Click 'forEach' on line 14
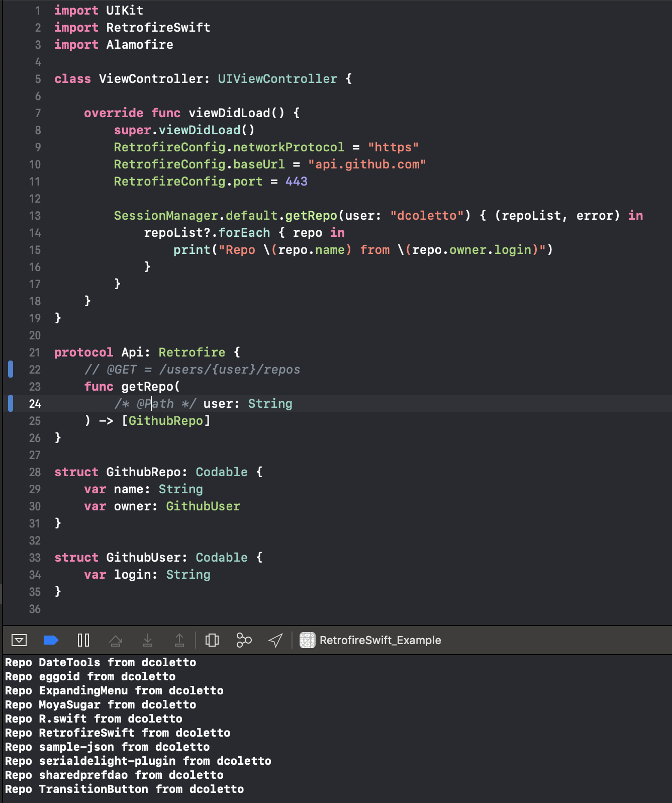 244,233
